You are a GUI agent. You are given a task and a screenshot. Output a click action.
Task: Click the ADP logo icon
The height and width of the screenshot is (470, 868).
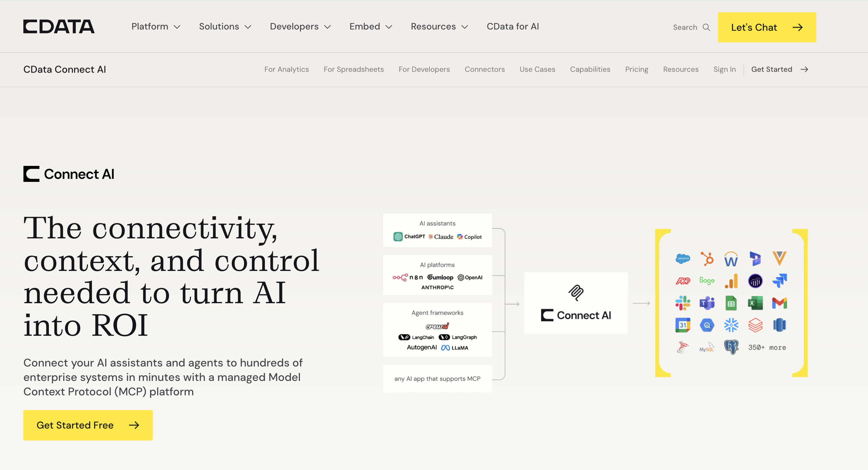click(x=683, y=281)
